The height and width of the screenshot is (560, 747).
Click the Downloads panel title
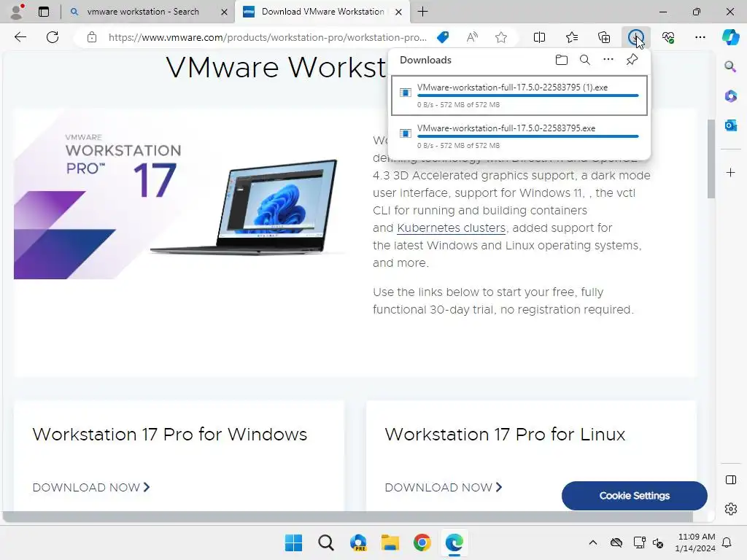pyautogui.click(x=425, y=60)
